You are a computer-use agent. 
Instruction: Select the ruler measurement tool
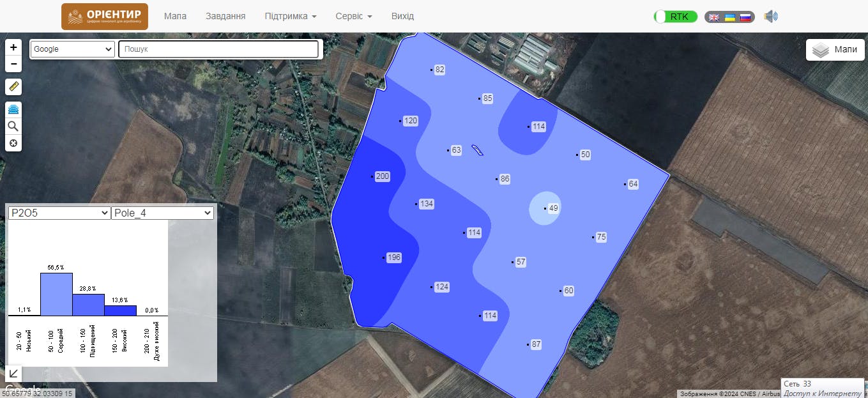pyautogui.click(x=13, y=86)
